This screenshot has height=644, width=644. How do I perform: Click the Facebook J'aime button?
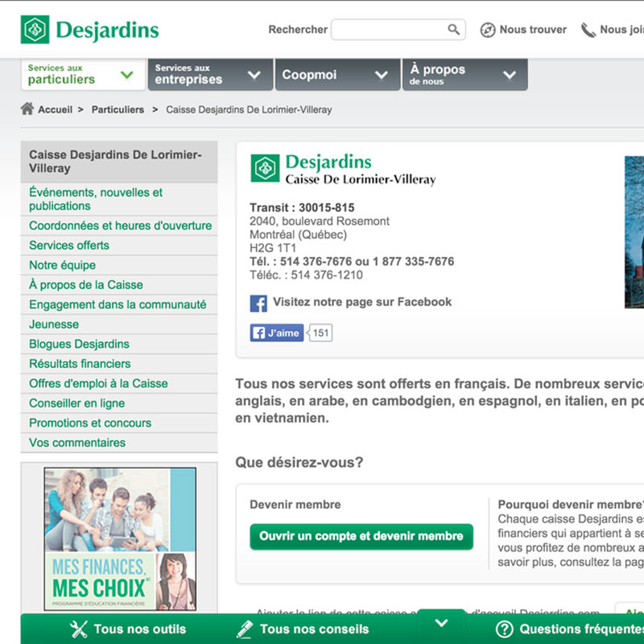click(x=277, y=332)
